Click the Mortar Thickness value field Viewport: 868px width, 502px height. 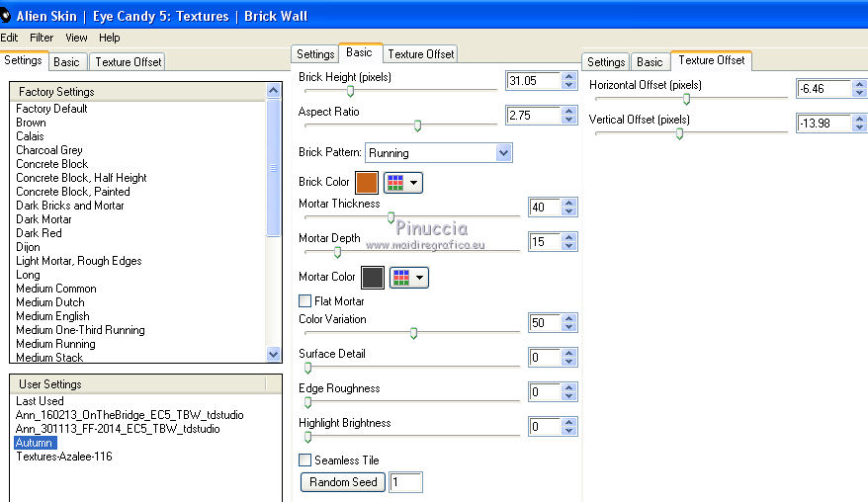546,207
